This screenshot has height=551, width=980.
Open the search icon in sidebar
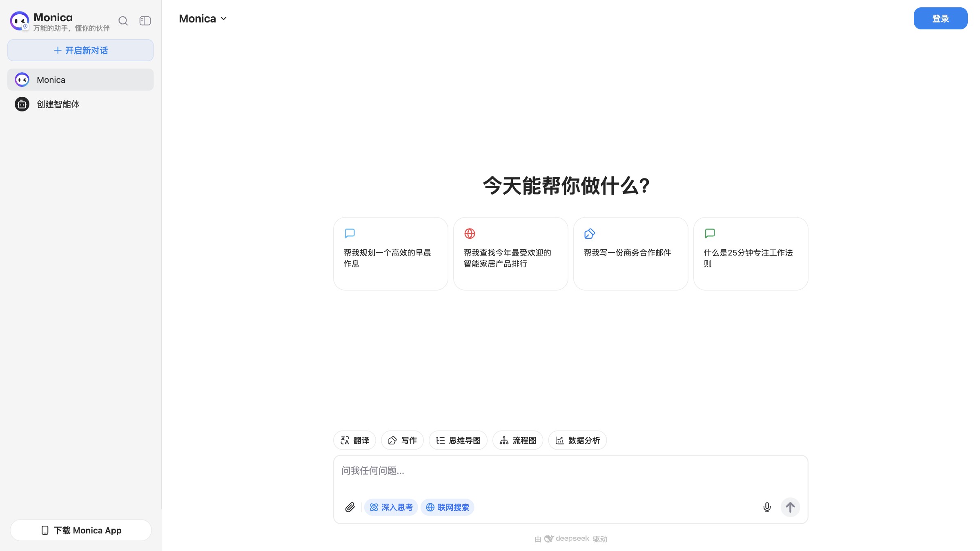pos(123,21)
